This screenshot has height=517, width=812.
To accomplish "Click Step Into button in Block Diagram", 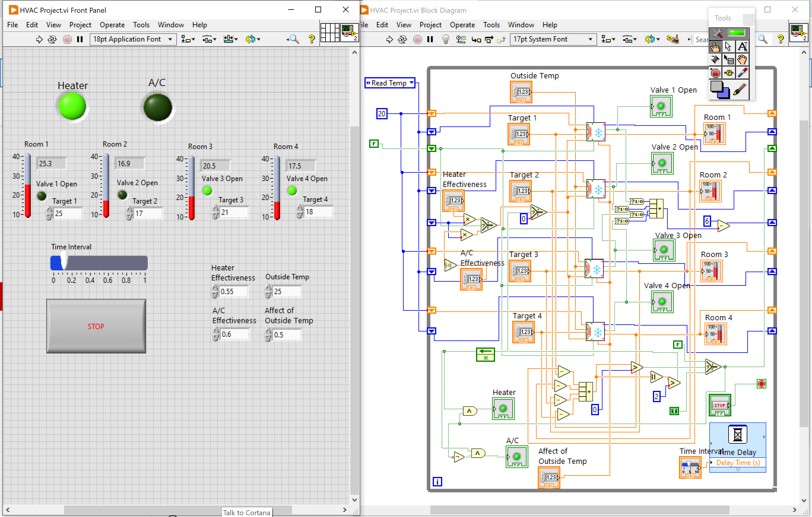I will (x=476, y=39).
